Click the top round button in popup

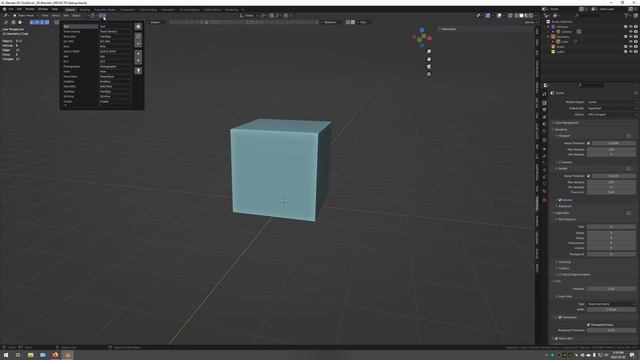point(138,27)
